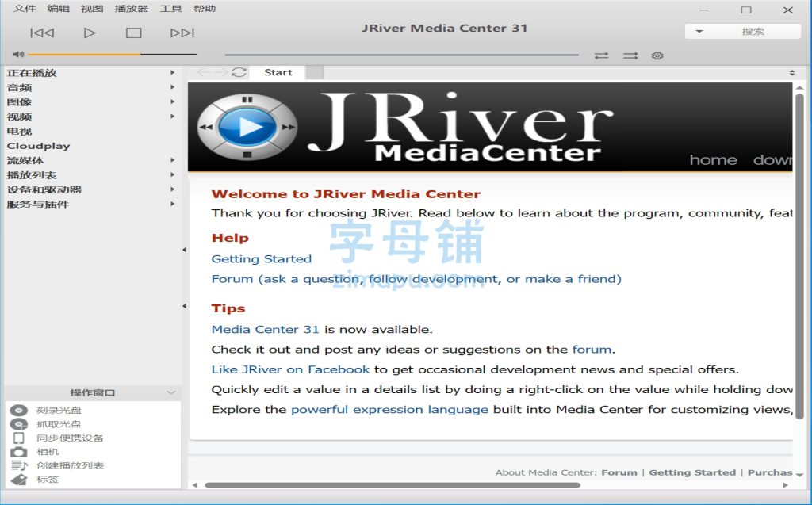Seek on the playback position bar
Image resolution: width=812 pixels, height=505 pixels.
401,55
